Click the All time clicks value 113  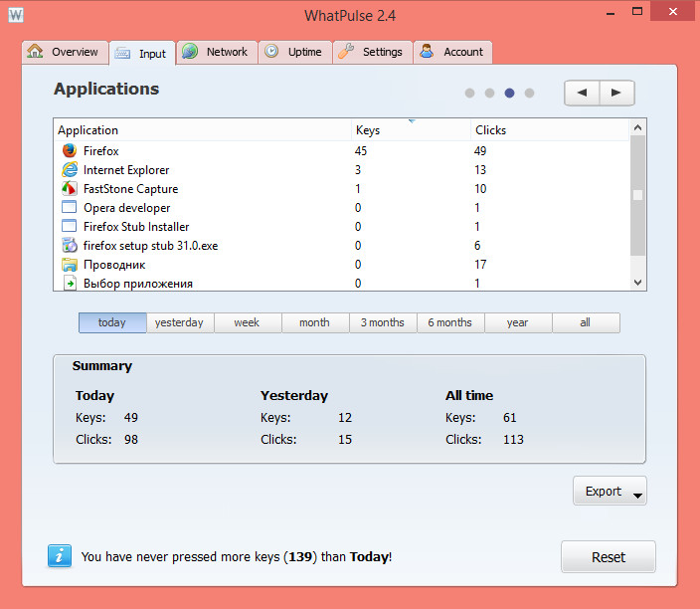513,439
